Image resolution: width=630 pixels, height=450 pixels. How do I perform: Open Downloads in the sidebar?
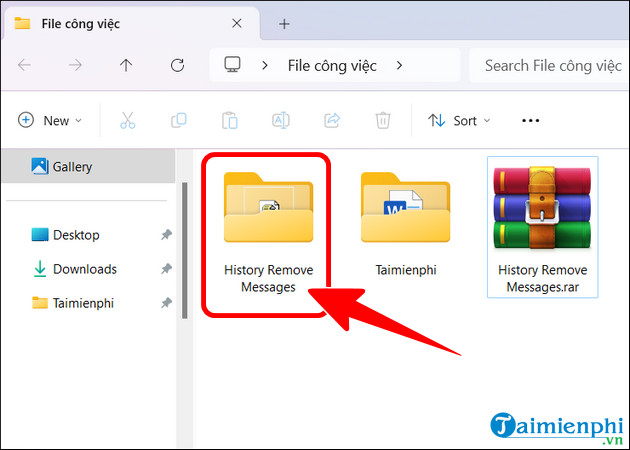[x=74, y=269]
